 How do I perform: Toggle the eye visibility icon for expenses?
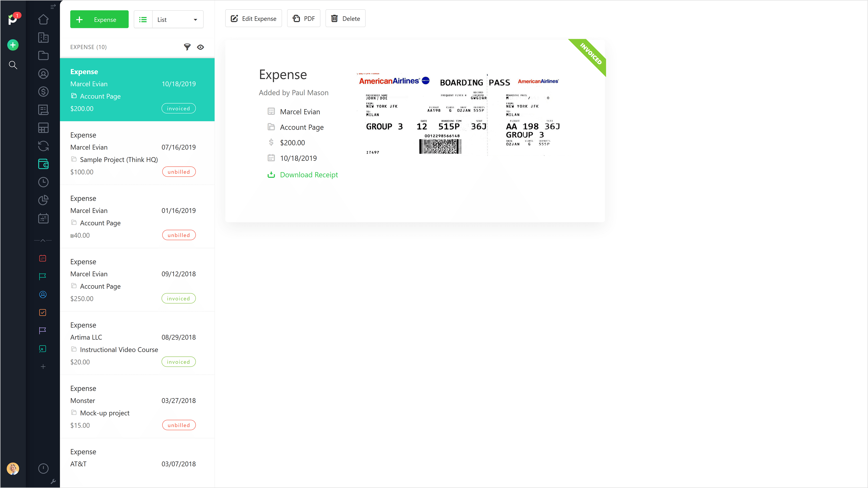(x=200, y=47)
